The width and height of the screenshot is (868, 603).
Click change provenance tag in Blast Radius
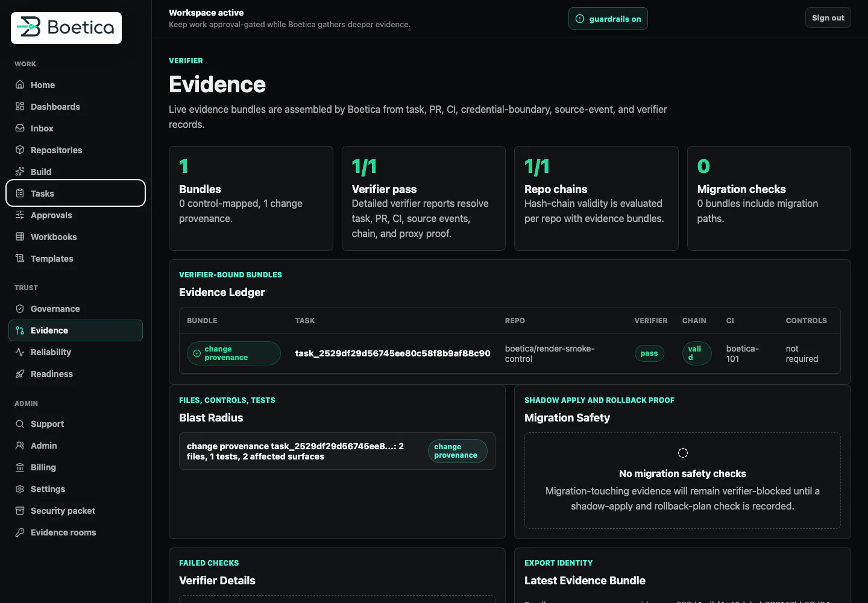tap(458, 451)
